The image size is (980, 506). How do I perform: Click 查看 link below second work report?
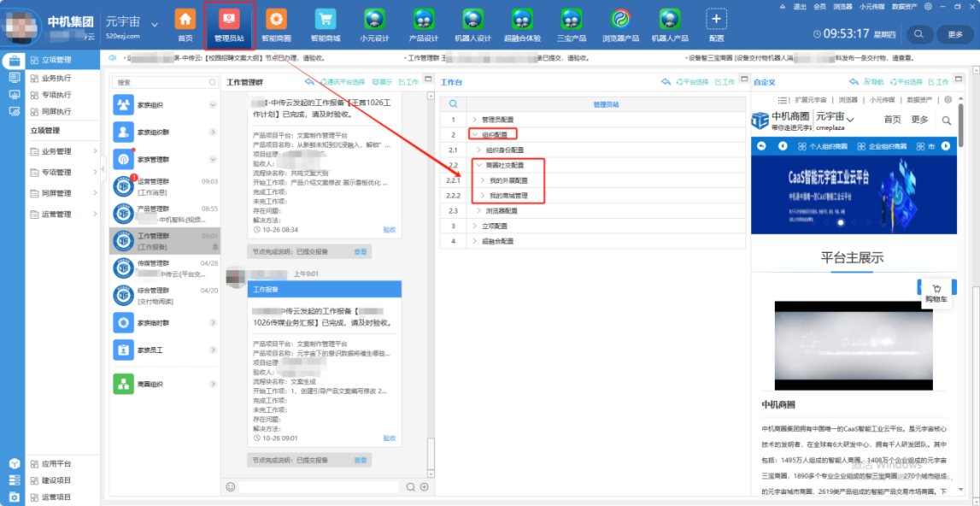[361, 461]
